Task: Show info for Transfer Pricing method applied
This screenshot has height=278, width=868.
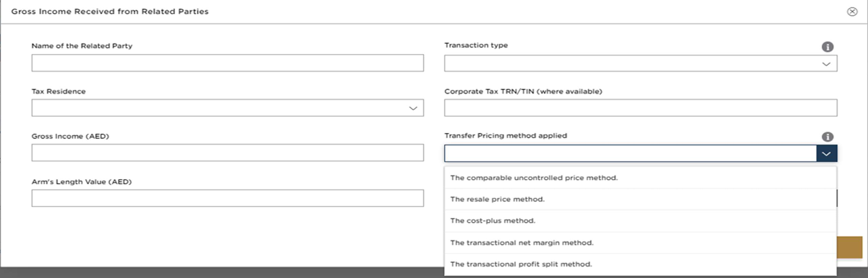Action: click(x=827, y=136)
